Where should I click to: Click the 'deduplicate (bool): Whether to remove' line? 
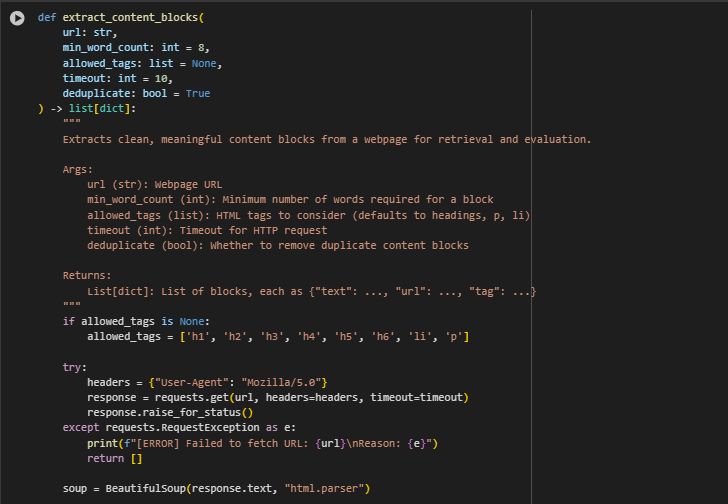click(278, 246)
